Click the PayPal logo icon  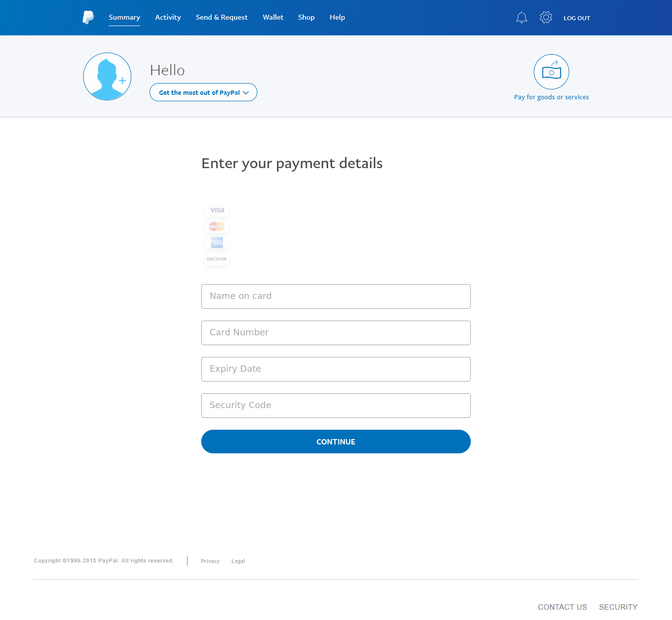88,17
